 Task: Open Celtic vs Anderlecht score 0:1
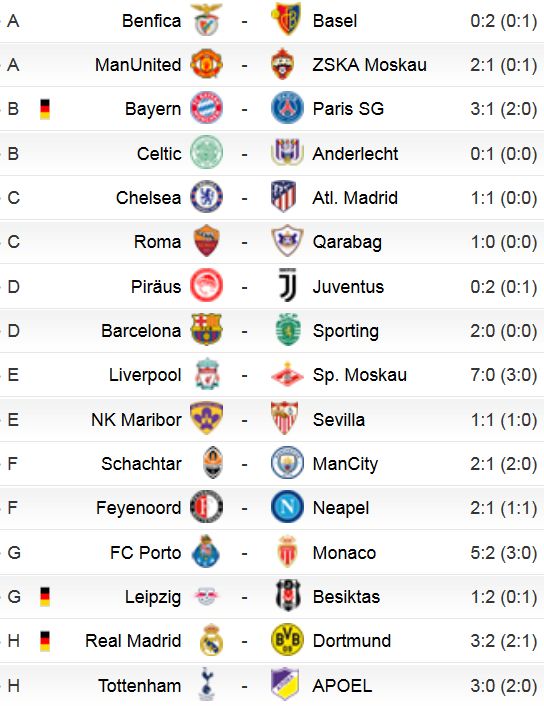pos(503,154)
